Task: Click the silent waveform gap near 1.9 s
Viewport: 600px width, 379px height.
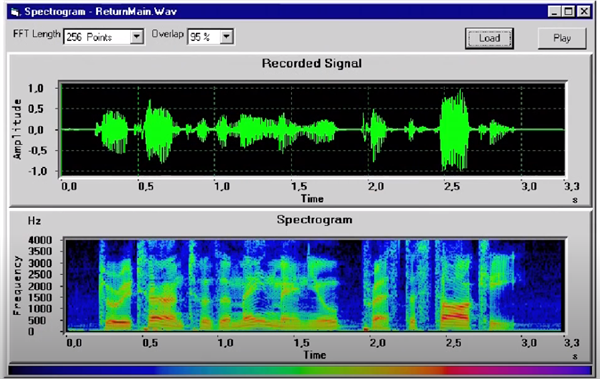Action: [349, 130]
